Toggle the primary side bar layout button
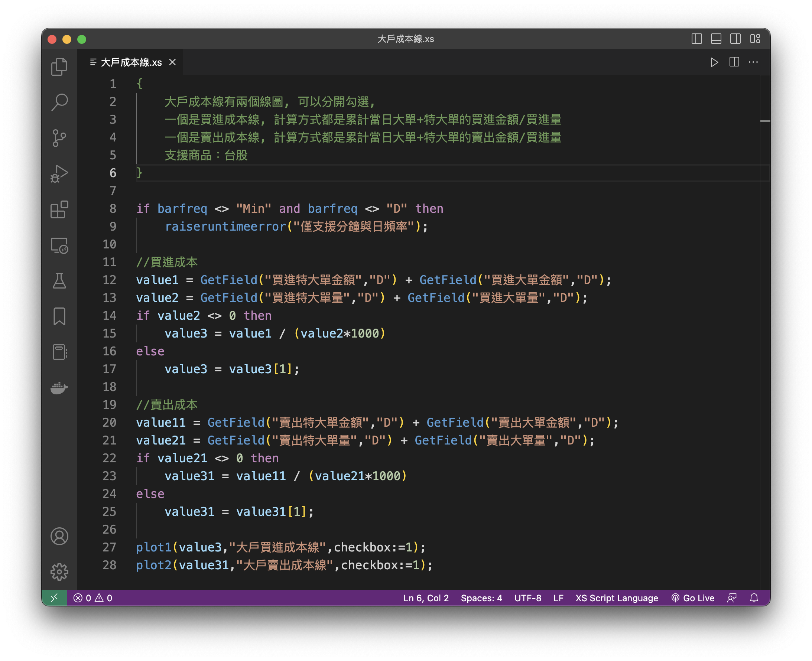The image size is (812, 661). (x=696, y=39)
